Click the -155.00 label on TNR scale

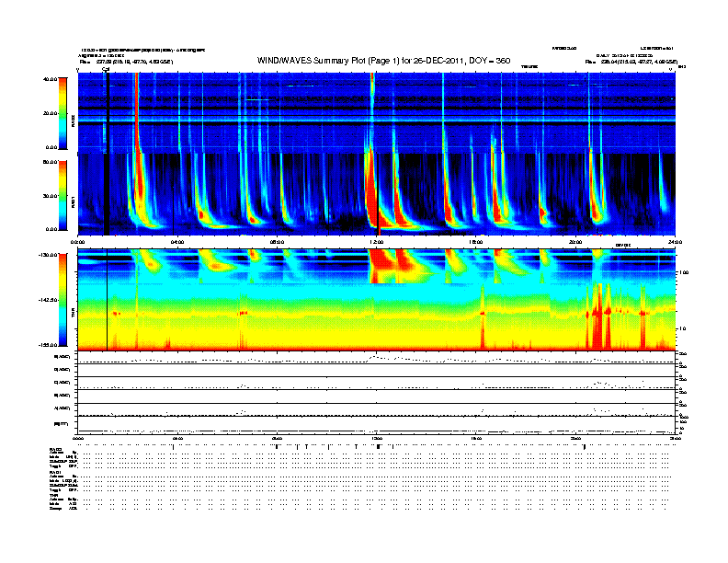(x=48, y=345)
